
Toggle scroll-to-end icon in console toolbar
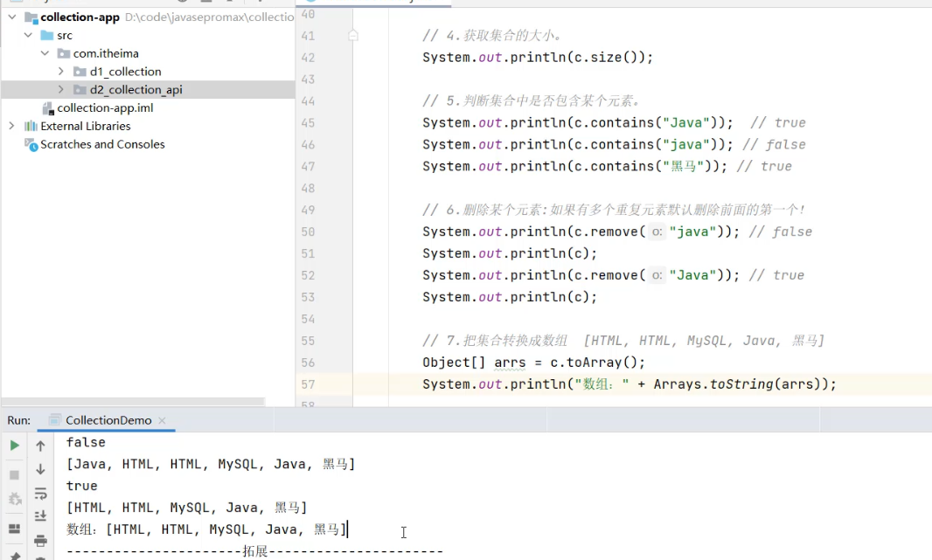point(40,516)
